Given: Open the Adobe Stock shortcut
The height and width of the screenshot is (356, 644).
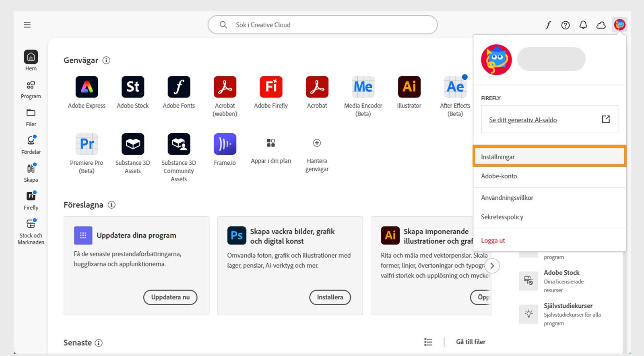Looking at the screenshot, I should click(133, 93).
